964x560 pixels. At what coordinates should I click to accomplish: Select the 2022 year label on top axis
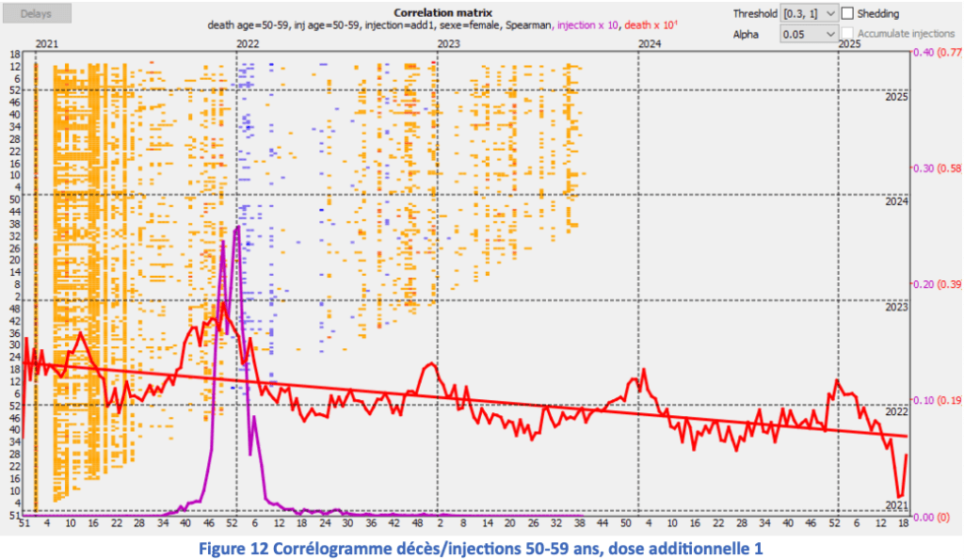pos(249,44)
